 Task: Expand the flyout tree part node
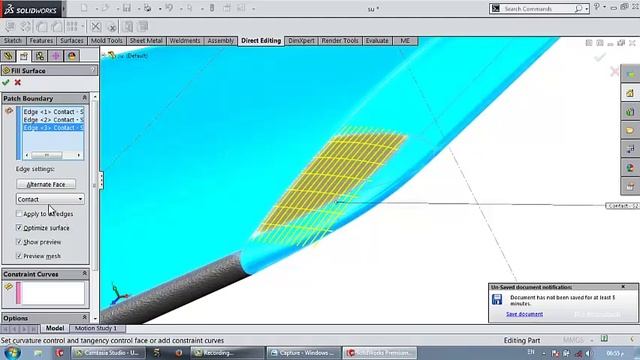(104, 55)
